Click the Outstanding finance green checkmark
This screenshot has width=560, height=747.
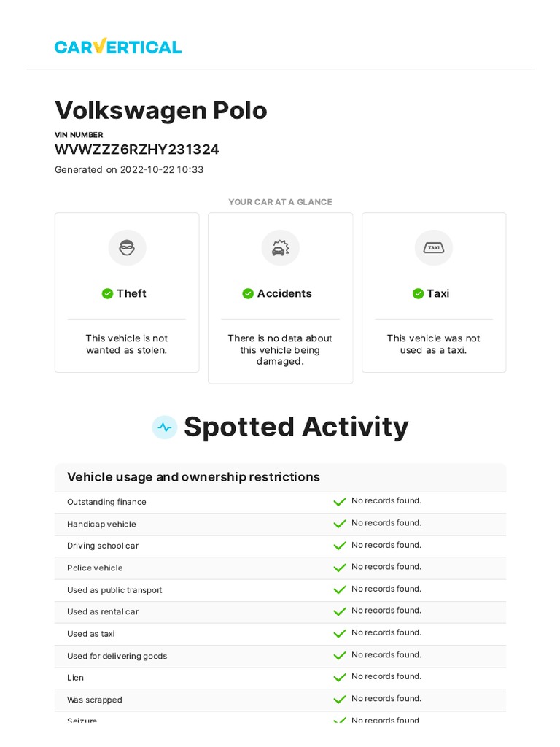click(340, 502)
